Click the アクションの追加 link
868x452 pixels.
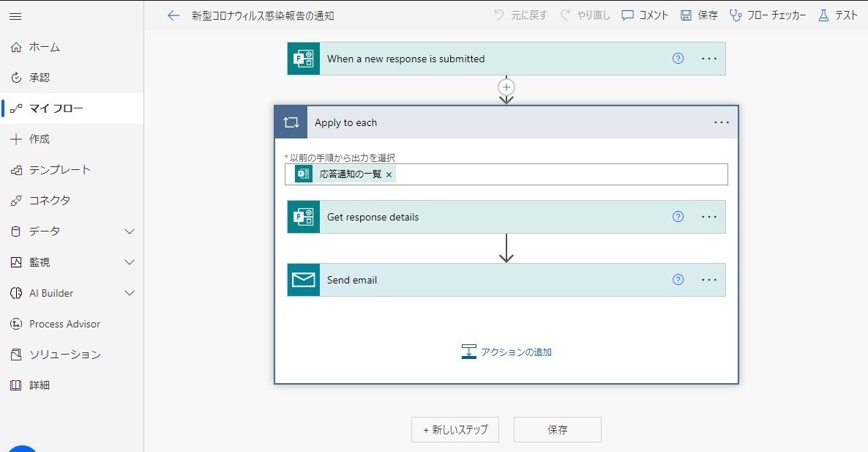click(x=506, y=351)
